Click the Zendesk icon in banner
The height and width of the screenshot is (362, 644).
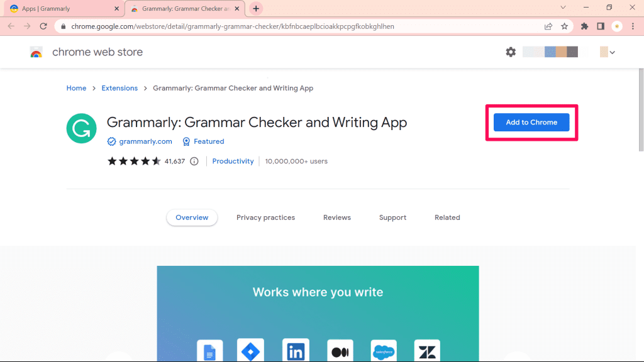pos(426,350)
